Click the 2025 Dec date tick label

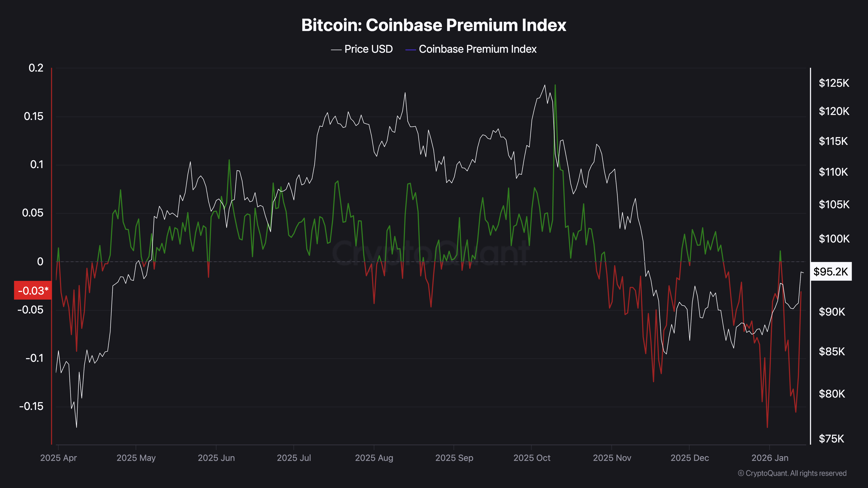point(689,458)
